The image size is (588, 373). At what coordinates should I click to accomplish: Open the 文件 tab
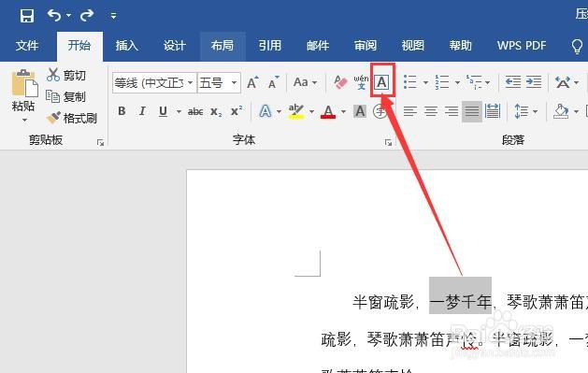[x=27, y=46]
